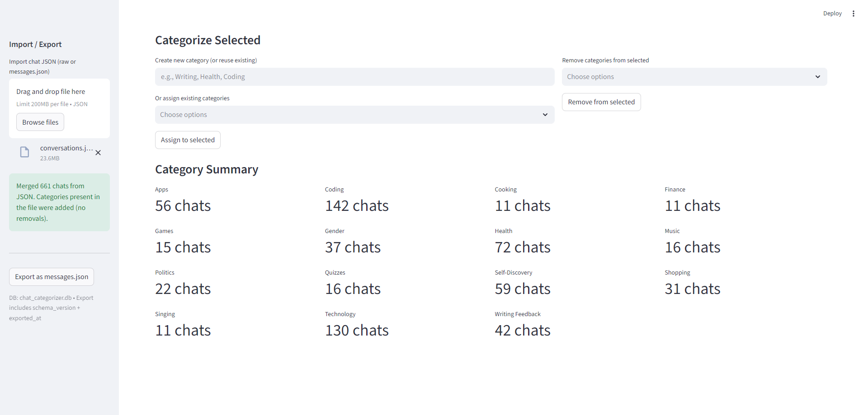
Task: Click Assign to selected button
Action: pyautogui.click(x=188, y=140)
